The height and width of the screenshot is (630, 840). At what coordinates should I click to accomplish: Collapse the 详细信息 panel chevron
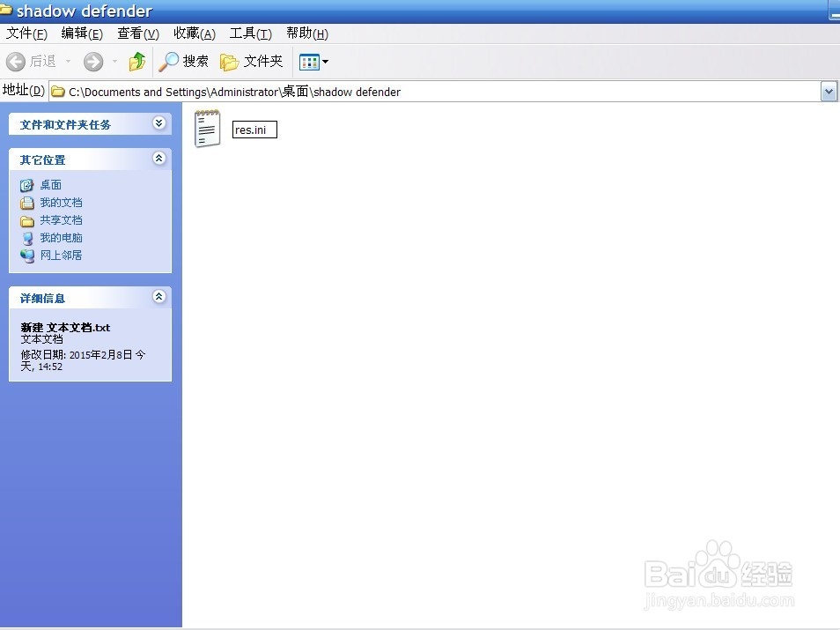click(158, 297)
